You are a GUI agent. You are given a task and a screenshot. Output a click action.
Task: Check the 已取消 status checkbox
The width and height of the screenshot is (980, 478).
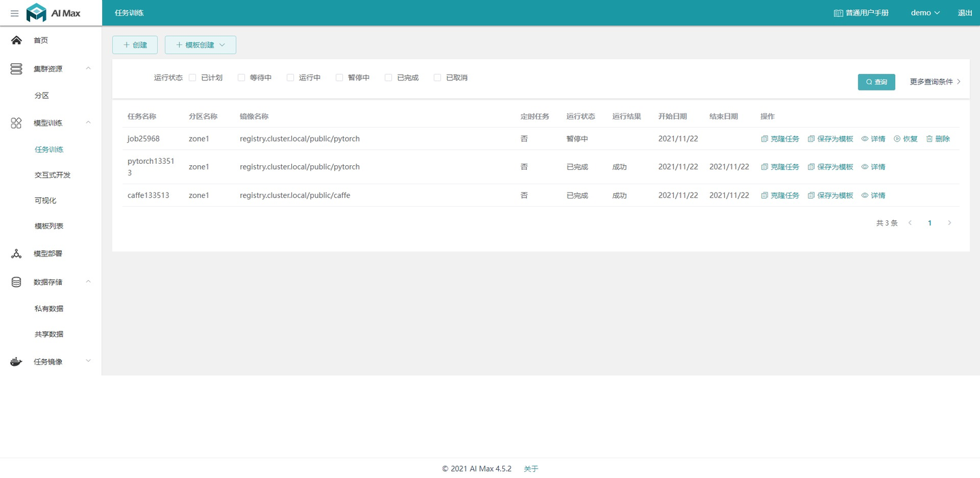(x=437, y=78)
